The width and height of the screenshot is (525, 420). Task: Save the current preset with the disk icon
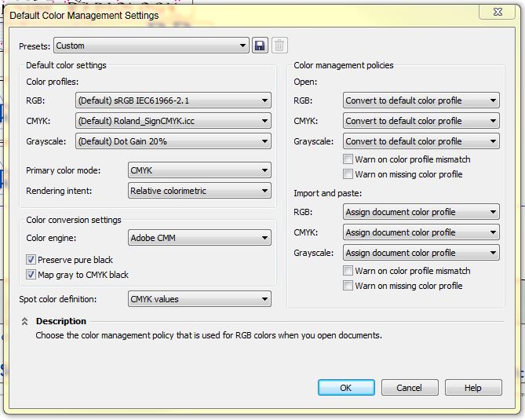click(260, 46)
